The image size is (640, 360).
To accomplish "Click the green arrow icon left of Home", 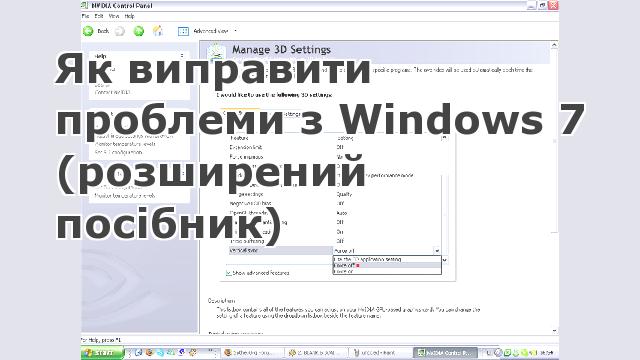I will pos(139,31).
